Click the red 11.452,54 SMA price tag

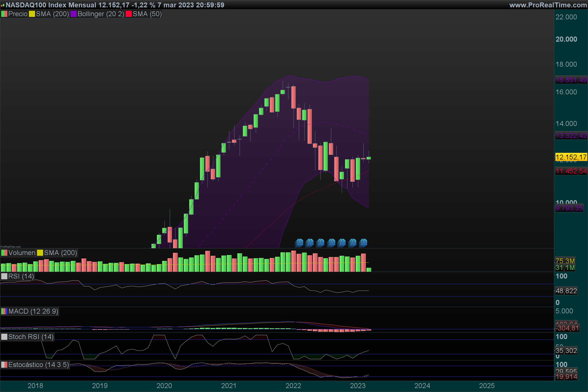(x=571, y=171)
